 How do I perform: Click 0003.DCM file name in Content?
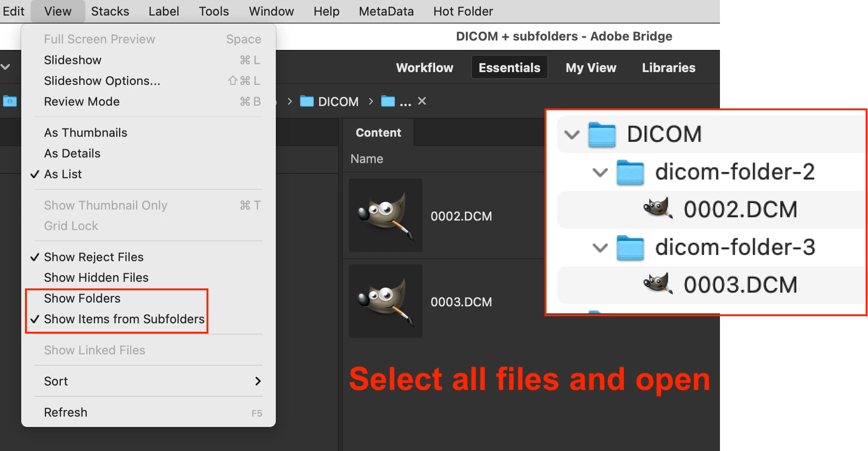[x=461, y=302]
